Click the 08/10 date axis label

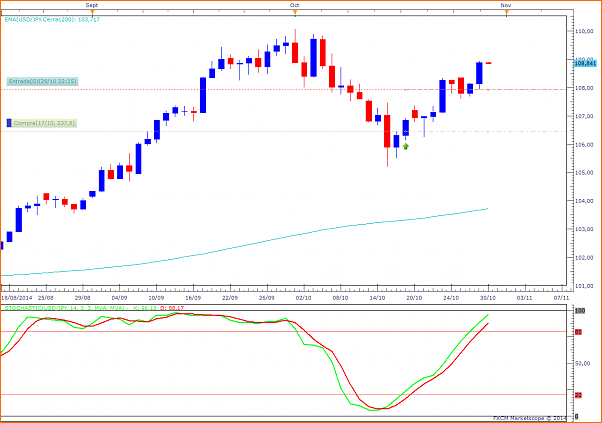point(341,298)
